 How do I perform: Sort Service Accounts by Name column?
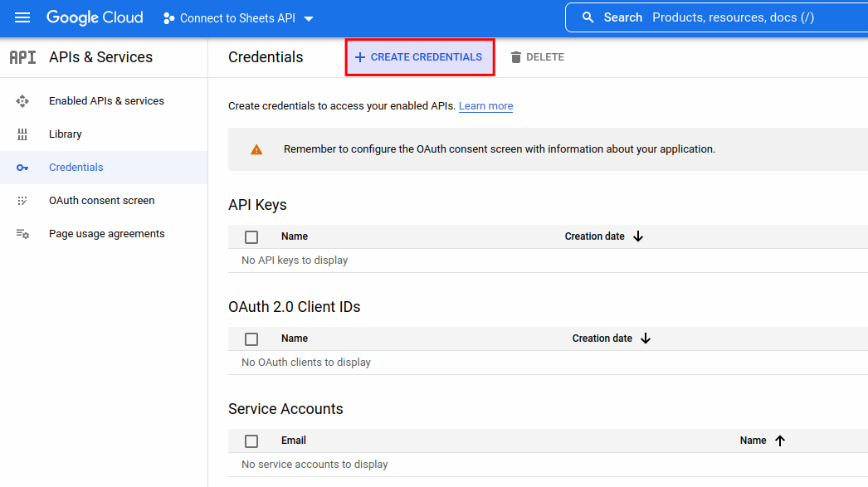point(753,441)
